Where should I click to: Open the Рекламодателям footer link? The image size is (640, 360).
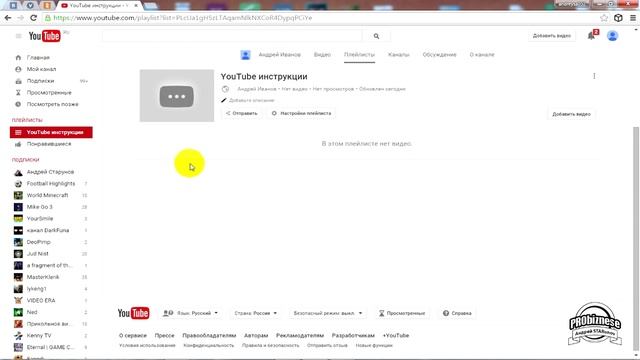tap(300, 336)
